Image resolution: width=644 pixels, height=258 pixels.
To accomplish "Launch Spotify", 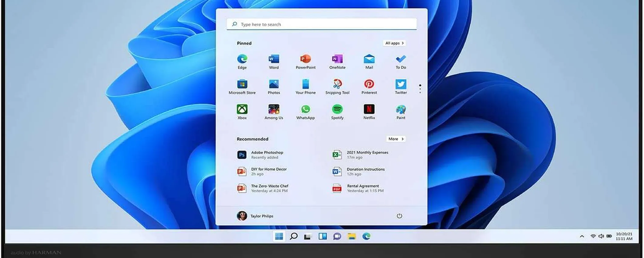I will pos(337,112).
